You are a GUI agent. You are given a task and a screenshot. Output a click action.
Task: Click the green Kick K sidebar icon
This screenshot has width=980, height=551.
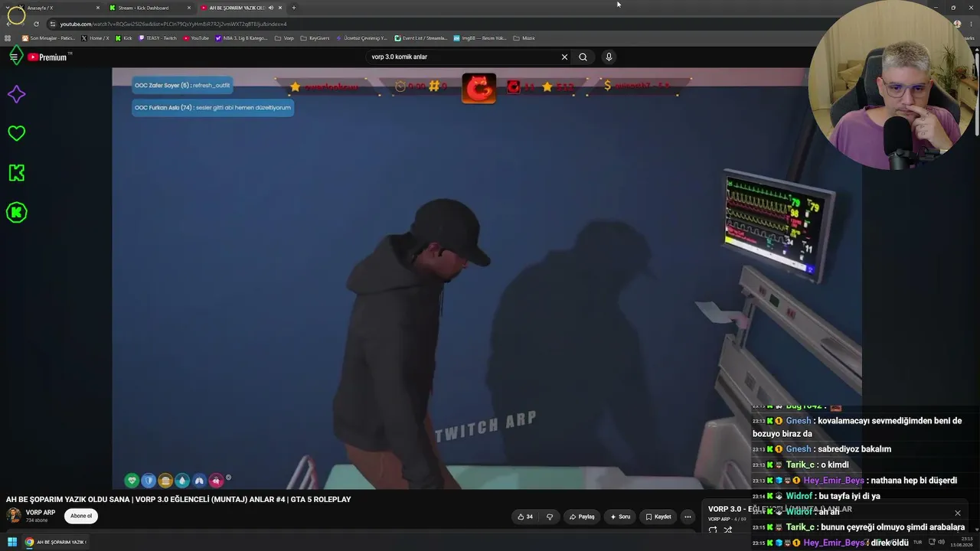(16, 173)
